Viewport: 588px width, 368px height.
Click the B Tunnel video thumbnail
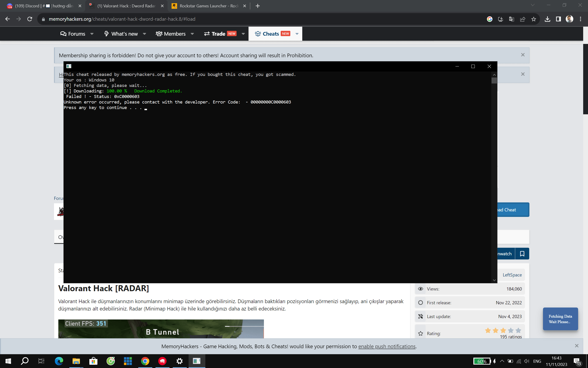tap(161, 329)
